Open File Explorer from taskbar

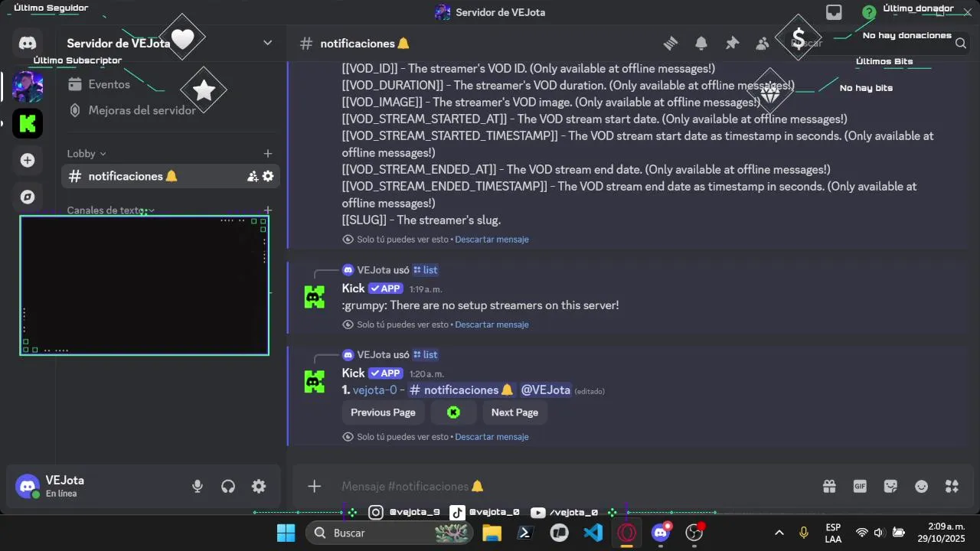(x=492, y=533)
